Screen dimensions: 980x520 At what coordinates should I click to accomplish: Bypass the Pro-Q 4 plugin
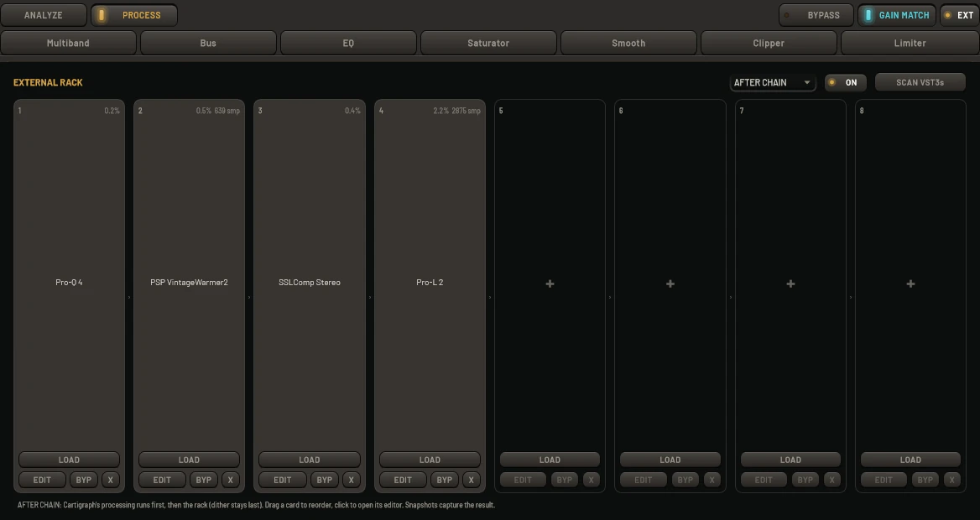[x=84, y=480]
